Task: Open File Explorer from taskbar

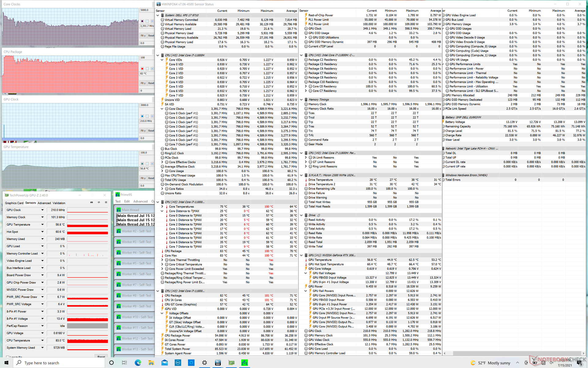Action: pos(151,363)
